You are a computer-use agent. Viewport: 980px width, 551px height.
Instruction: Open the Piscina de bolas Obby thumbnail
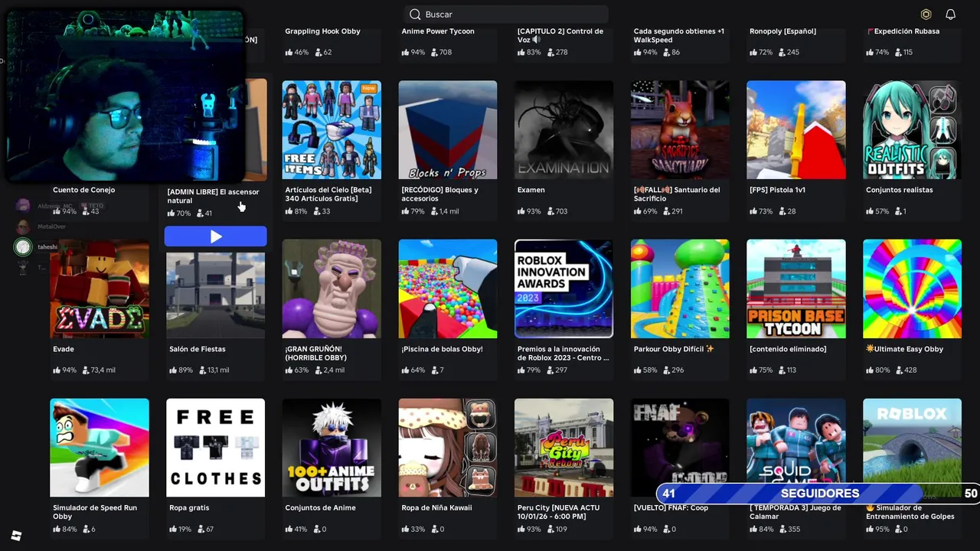(x=448, y=289)
